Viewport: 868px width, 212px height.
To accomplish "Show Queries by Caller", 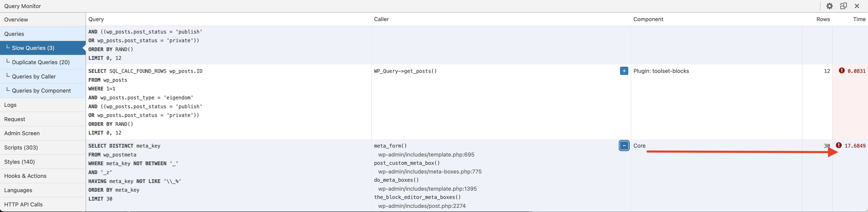I will (43, 76).
